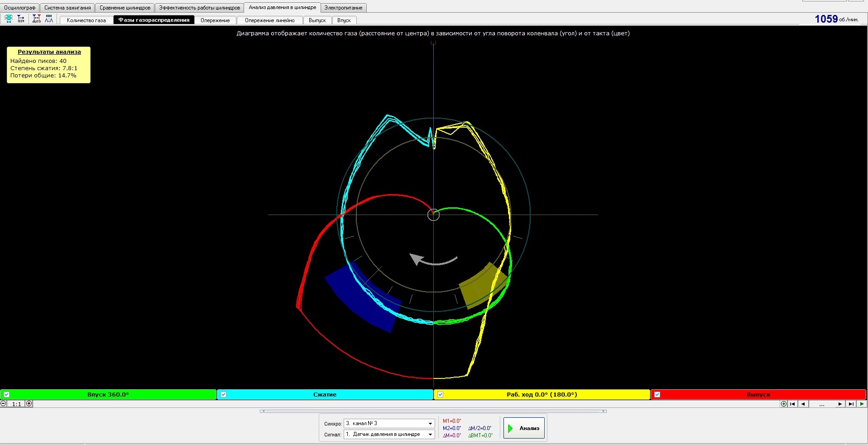
Task: Click the Потери общие: 14.7% line
Action: coord(43,75)
